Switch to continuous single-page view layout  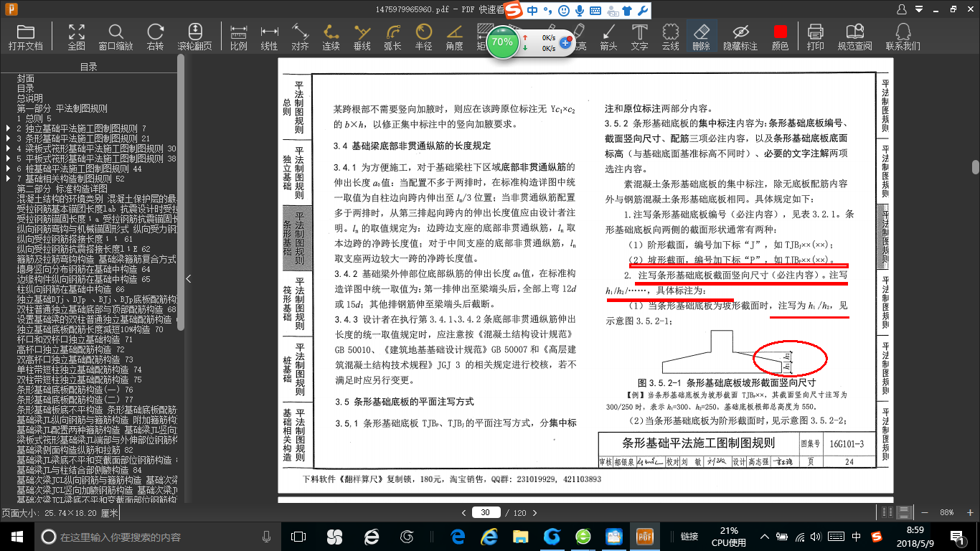(905, 512)
